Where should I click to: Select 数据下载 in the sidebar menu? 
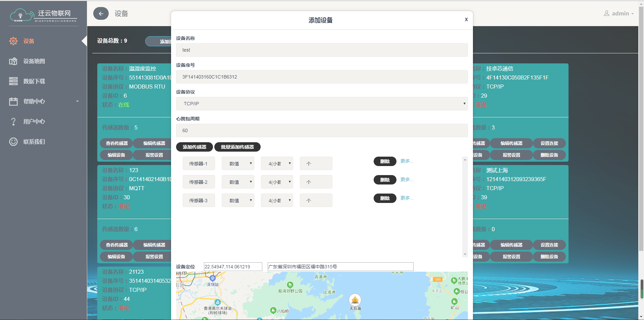pos(34,81)
